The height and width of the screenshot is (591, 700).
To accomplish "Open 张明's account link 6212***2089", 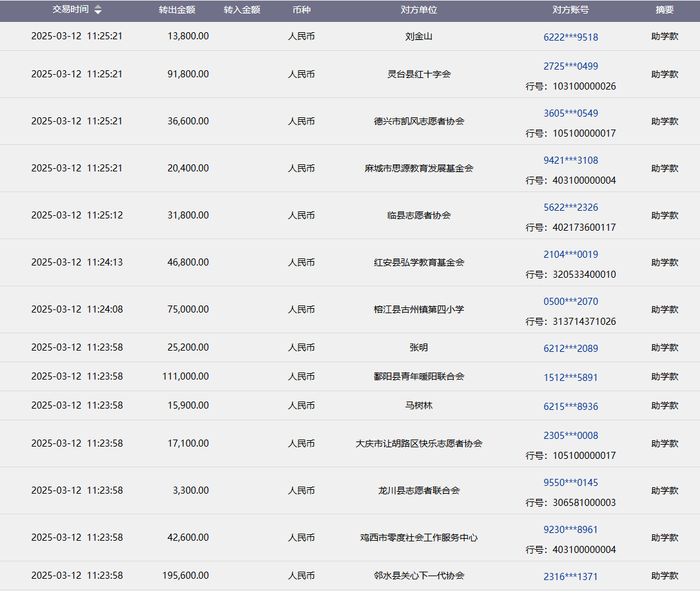I will 570,348.
